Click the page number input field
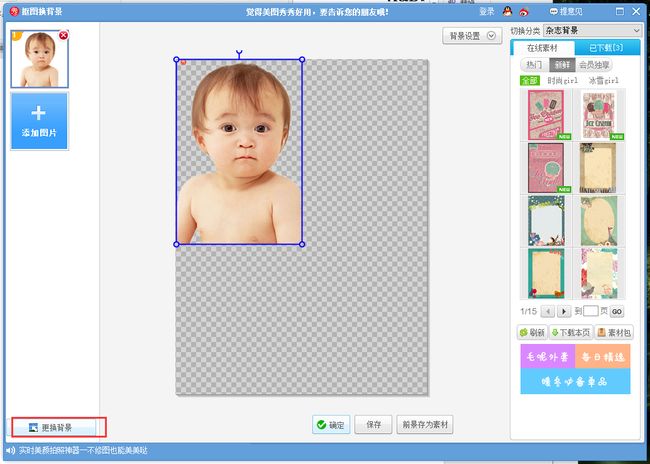 click(x=591, y=311)
